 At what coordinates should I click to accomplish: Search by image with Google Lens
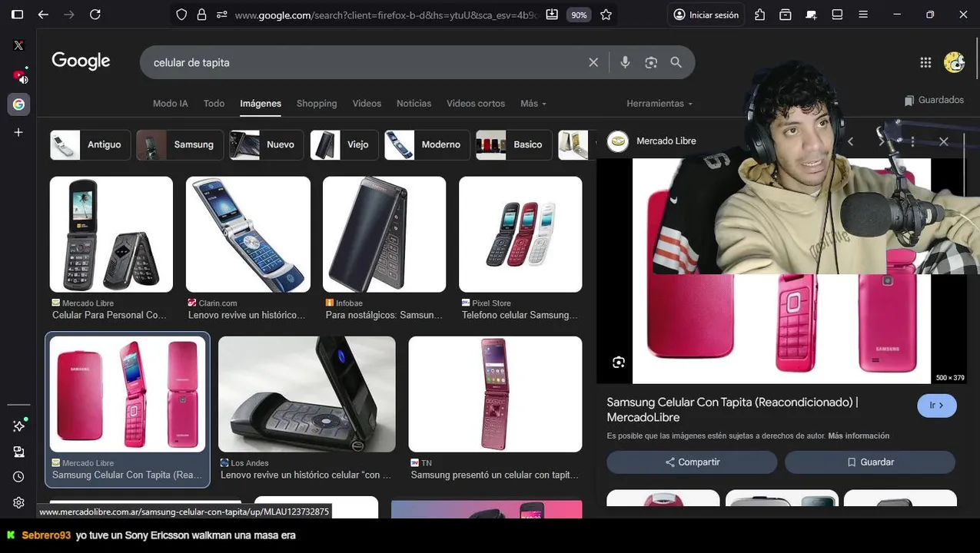(651, 62)
